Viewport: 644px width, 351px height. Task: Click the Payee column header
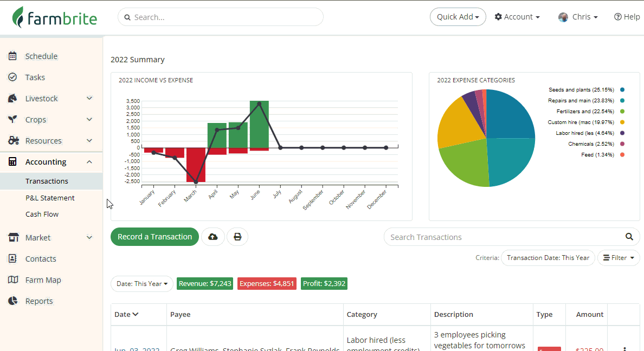181,315
